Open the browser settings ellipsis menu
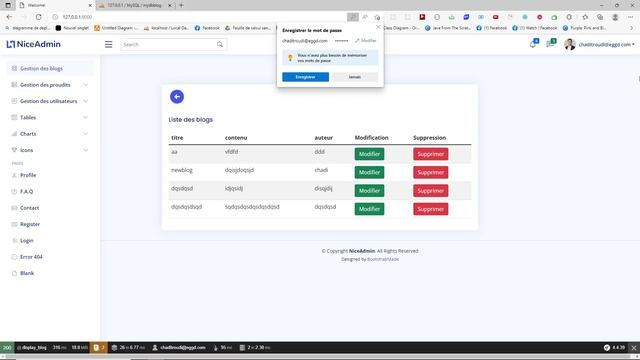This screenshot has height=360, width=640. tap(631, 17)
